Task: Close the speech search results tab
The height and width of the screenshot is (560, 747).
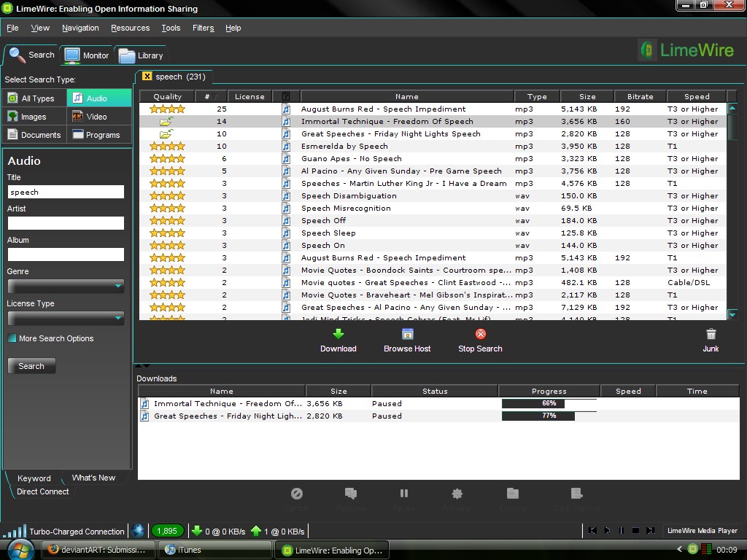Action: 147,76
